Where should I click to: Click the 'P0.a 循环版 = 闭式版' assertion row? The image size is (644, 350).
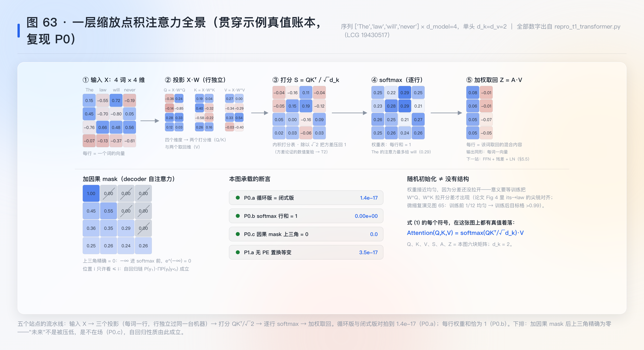[306, 198]
